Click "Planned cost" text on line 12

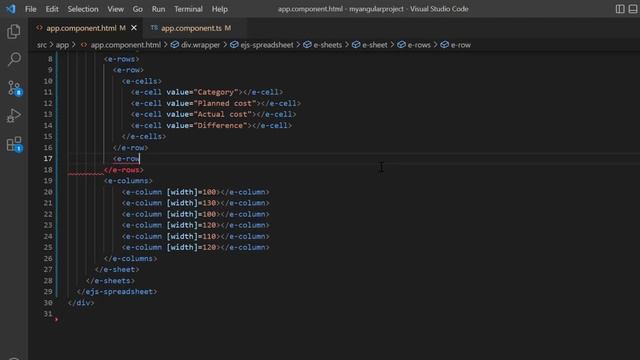[227, 103]
